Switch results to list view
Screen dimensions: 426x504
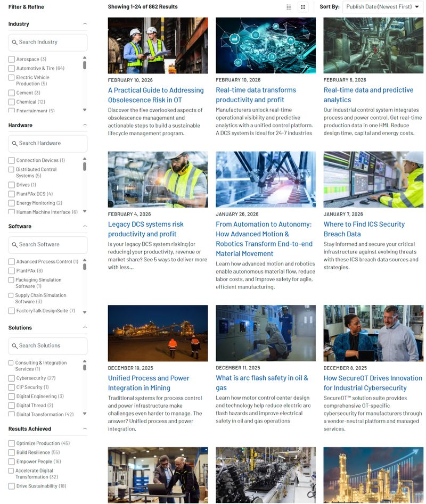click(289, 7)
